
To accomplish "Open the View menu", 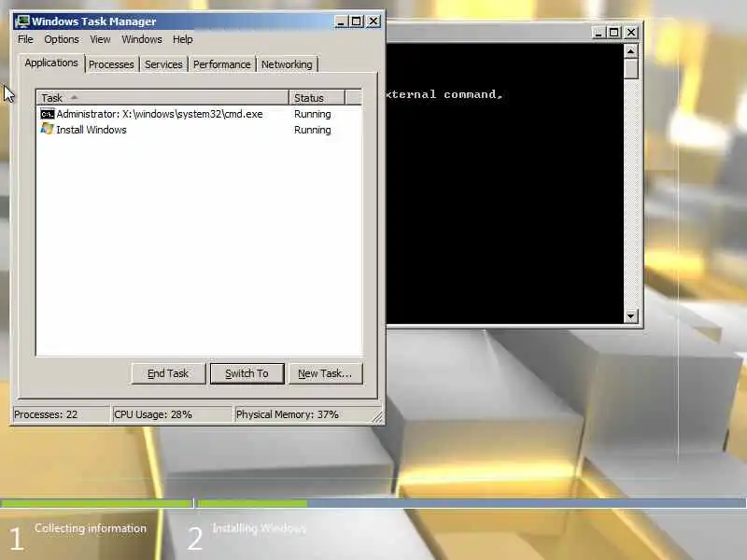I will point(100,39).
